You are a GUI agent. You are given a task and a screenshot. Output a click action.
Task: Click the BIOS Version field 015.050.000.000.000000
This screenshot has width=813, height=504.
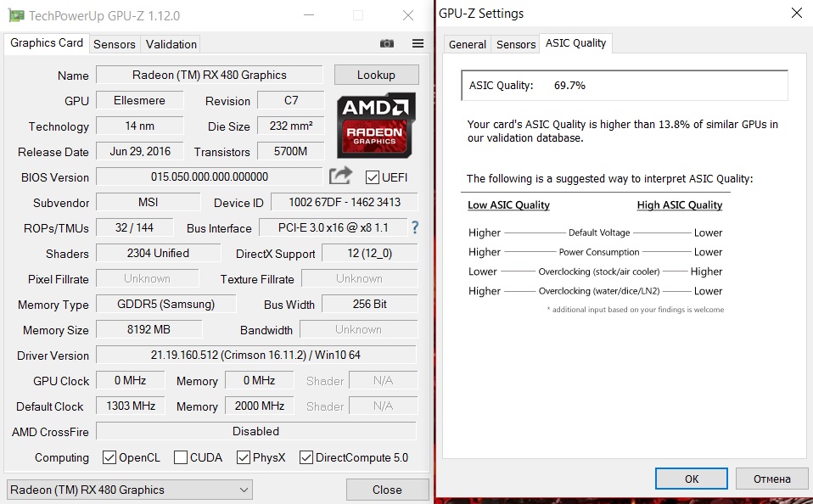pos(210,176)
